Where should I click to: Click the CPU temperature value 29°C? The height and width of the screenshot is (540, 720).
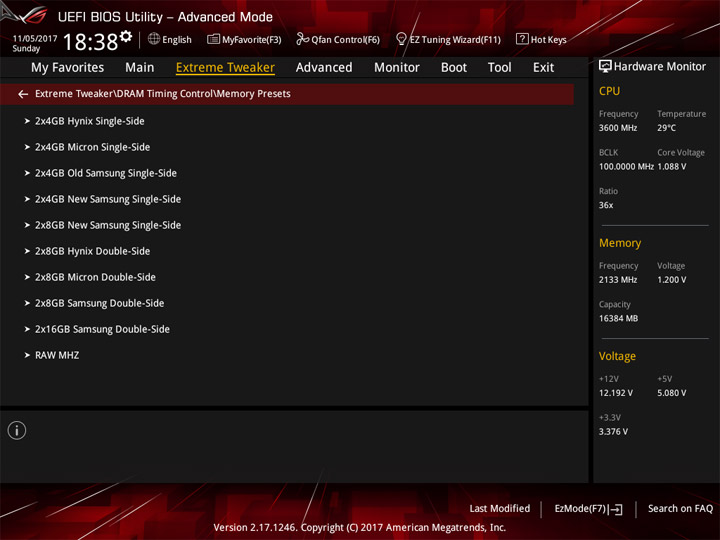click(x=666, y=128)
